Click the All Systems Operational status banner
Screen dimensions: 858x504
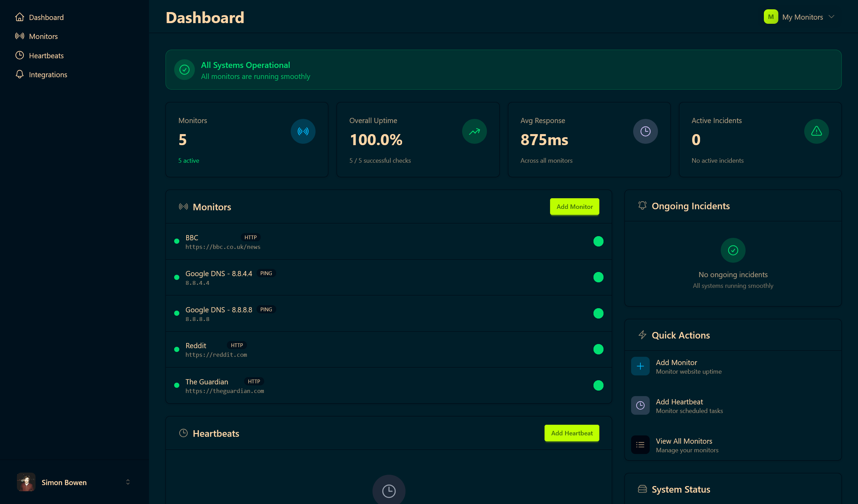tap(503, 70)
